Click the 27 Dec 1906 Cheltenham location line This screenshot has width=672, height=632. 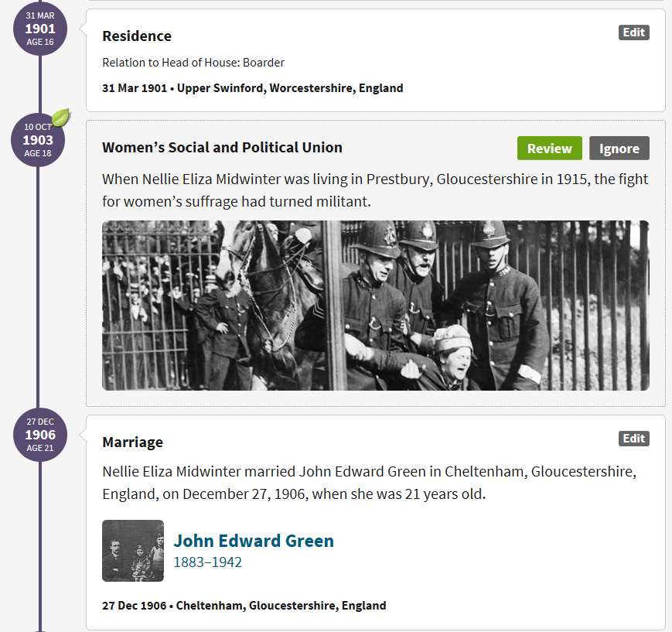tap(244, 606)
